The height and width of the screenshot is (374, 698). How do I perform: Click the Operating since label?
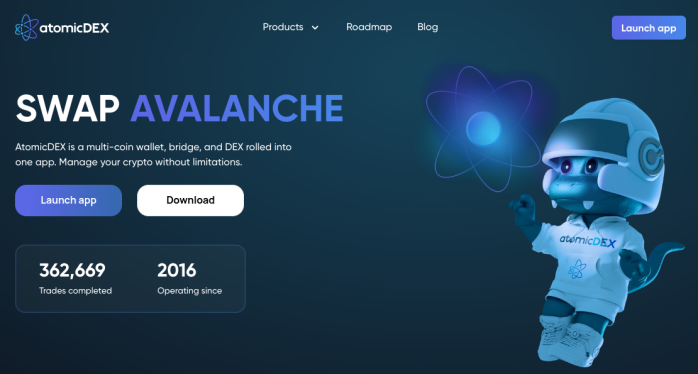tap(190, 291)
